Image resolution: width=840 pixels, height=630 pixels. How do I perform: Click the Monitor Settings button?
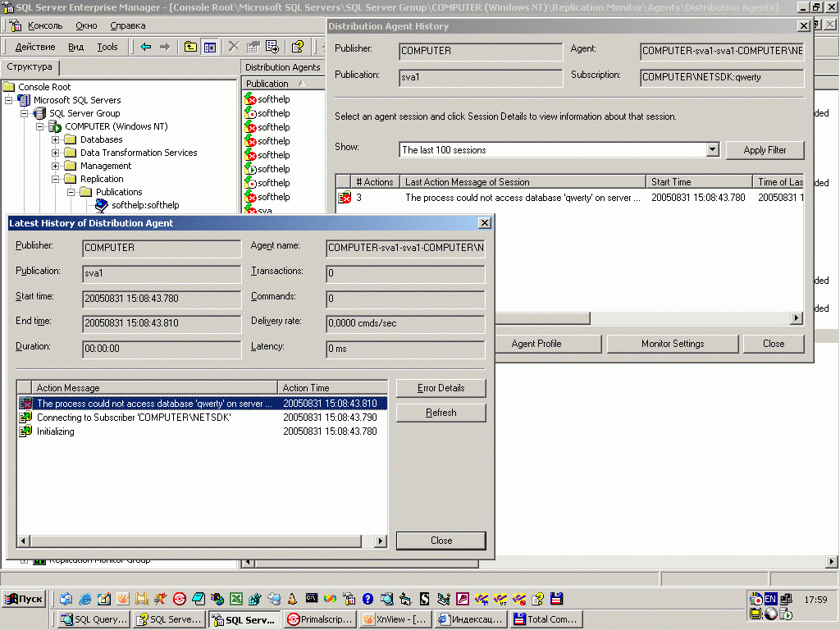point(673,344)
